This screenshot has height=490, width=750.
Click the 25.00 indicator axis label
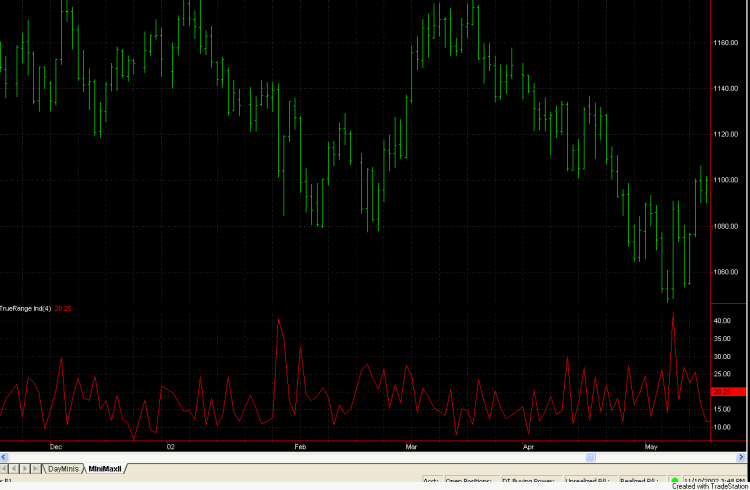[x=722, y=374]
